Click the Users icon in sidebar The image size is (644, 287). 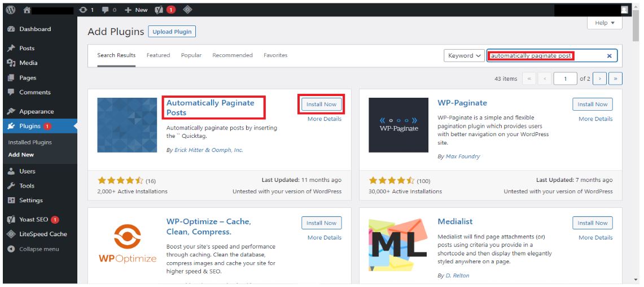[x=11, y=171]
